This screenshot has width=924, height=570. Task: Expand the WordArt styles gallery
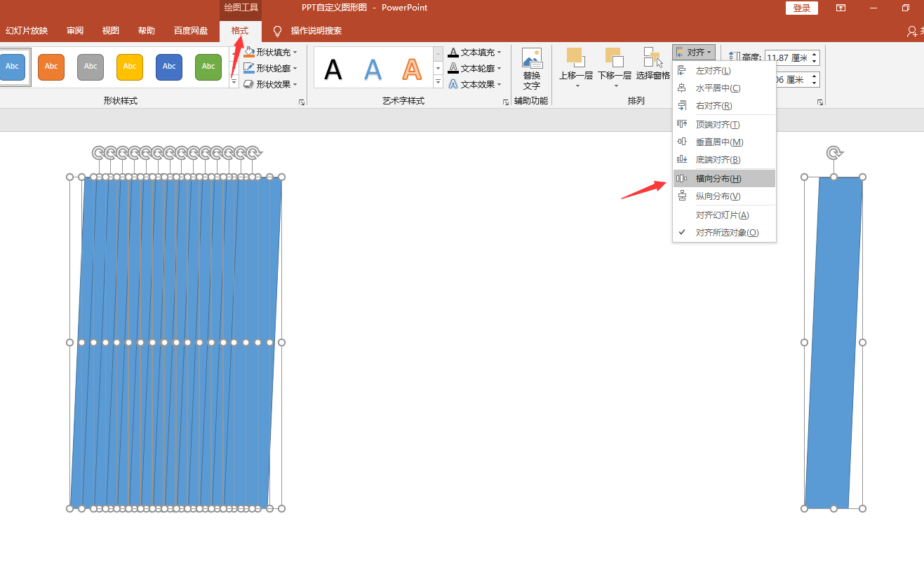click(x=438, y=83)
